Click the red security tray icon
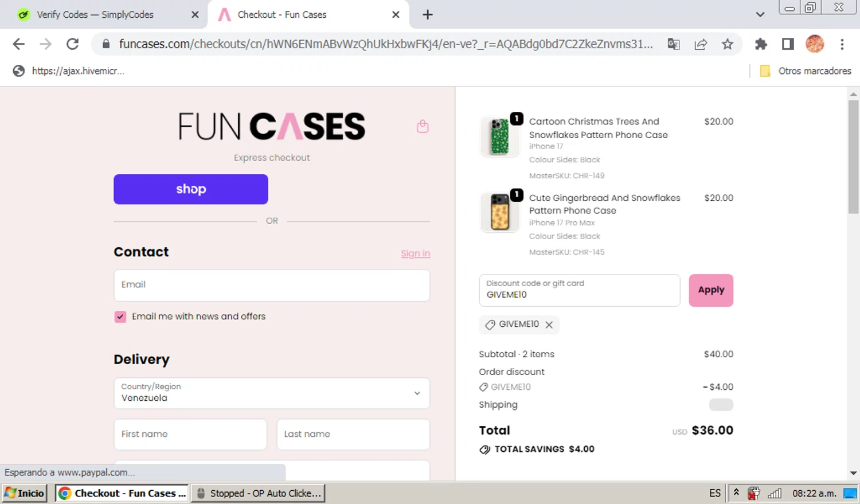The height and width of the screenshot is (504, 860). 753,493
